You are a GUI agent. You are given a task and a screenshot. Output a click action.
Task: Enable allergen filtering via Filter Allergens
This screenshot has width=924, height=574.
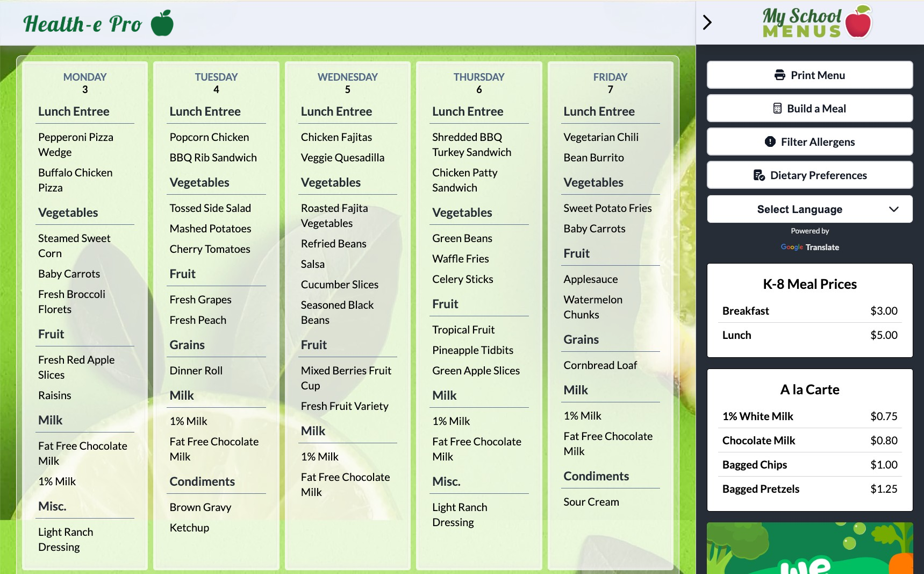pos(810,141)
